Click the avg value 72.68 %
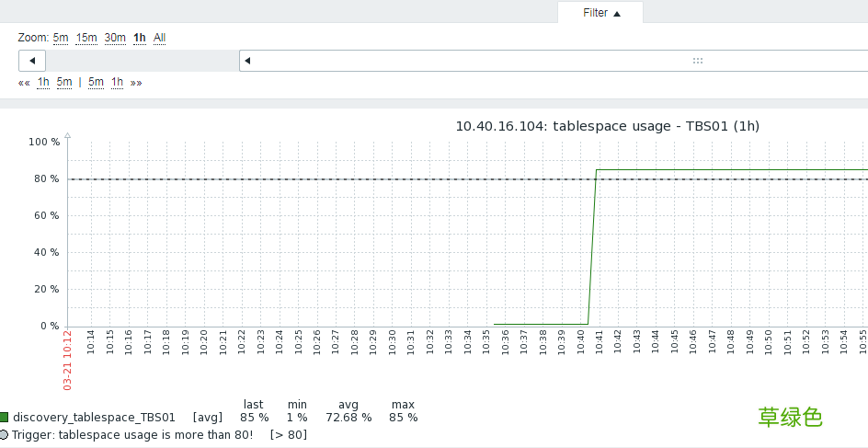Screen dimensions: 868x448 point(348,418)
